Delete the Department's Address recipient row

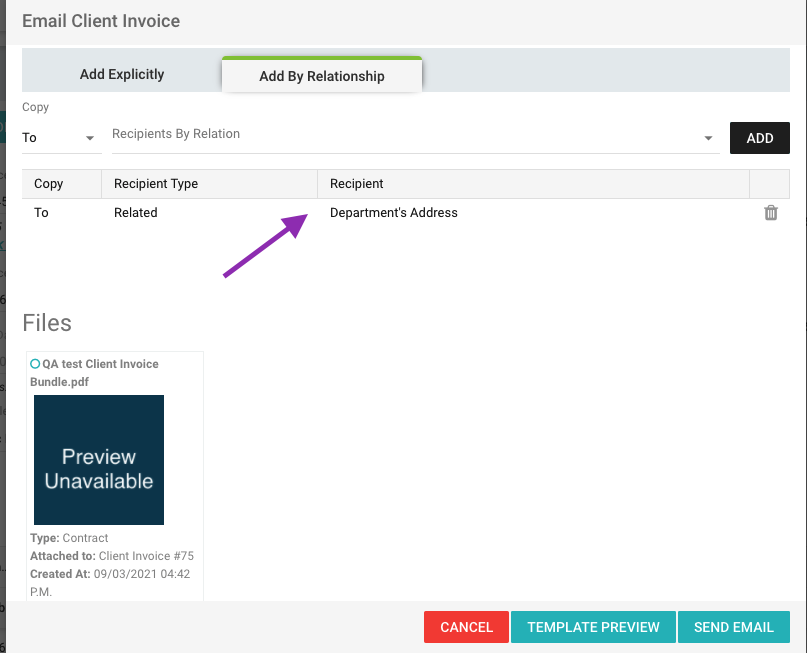point(770,213)
